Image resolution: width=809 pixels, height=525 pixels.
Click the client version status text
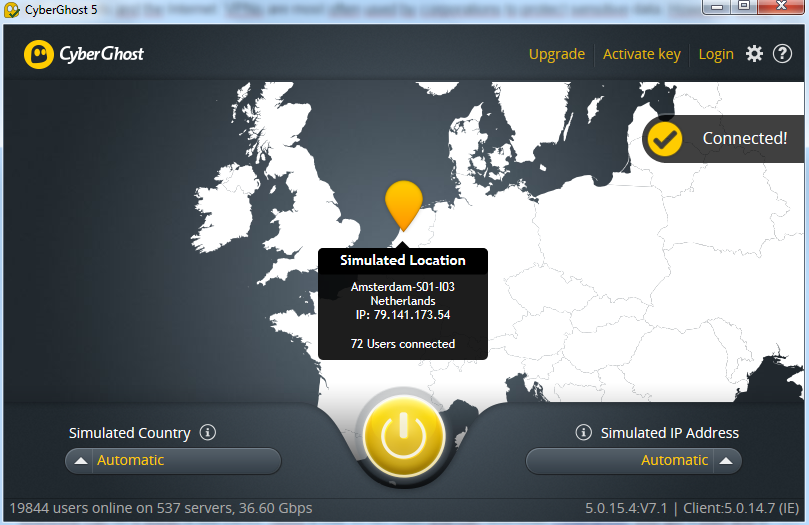[692, 508]
